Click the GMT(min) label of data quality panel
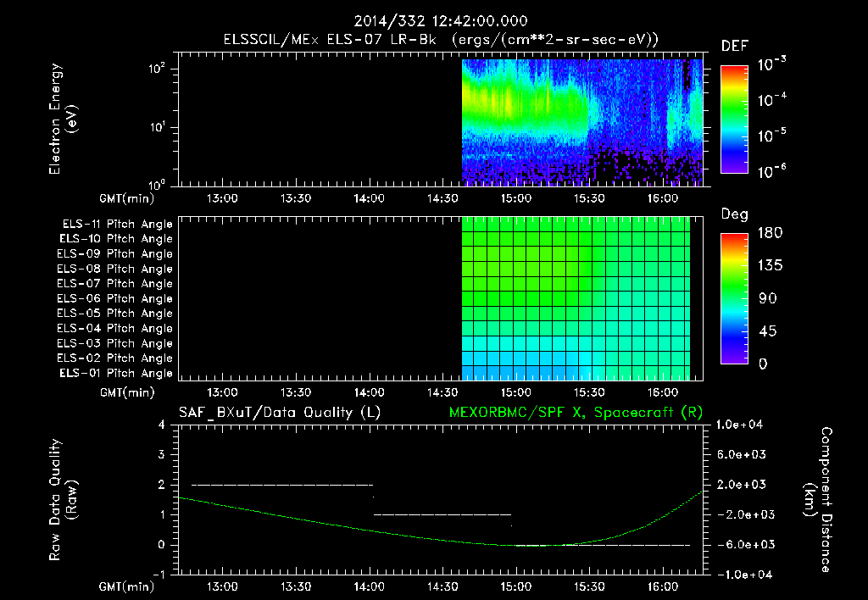Screen dimensions: 868x600 tap(127, 586)
